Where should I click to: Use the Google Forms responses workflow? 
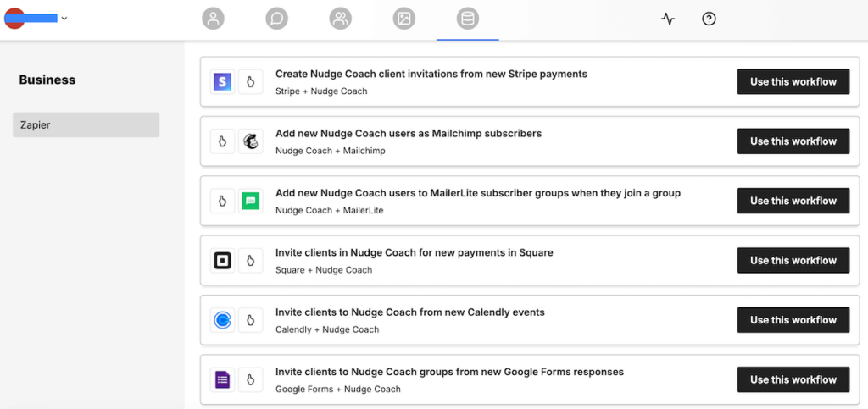793,379
